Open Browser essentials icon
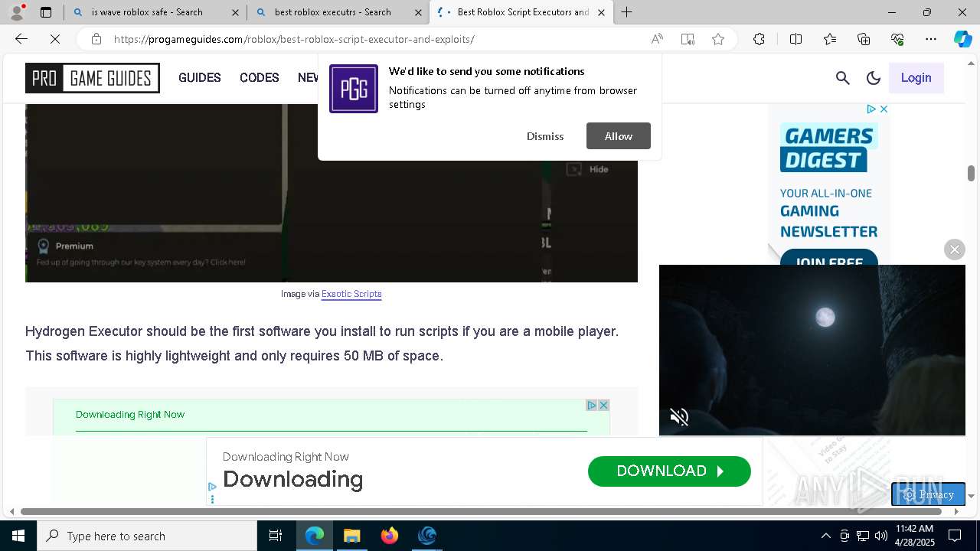The height and width of the screenshot is (551, 980). pyautogui.click(x=897, y=39)
